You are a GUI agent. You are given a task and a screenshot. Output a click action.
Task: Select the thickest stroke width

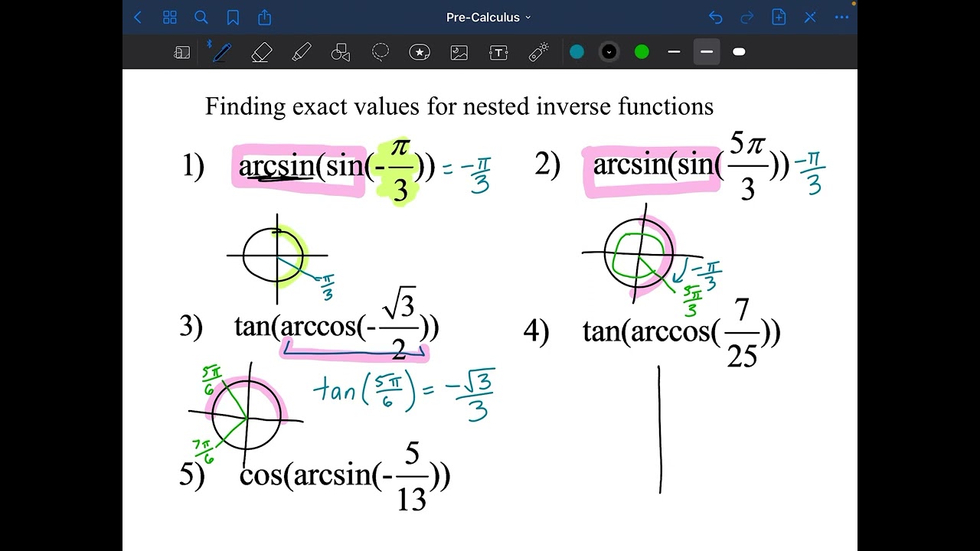739,52
